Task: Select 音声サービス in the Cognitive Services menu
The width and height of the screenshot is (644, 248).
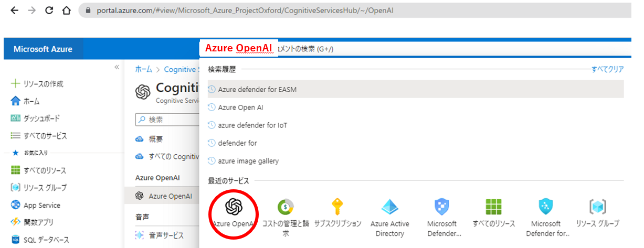Action: click(160, 235)
